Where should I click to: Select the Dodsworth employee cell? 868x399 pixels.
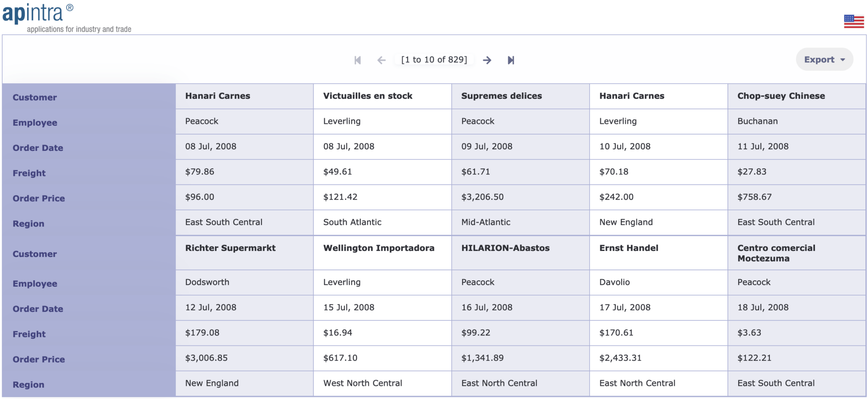coord(245,282)
